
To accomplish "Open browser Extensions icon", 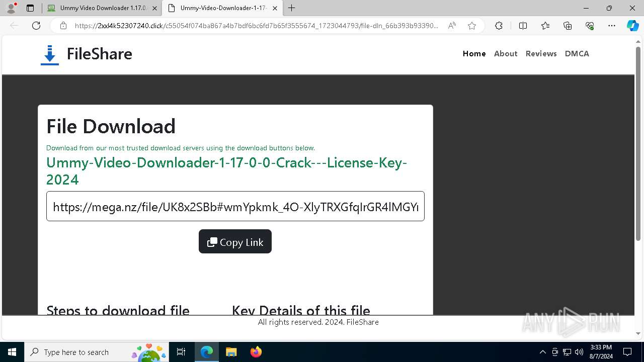I will coord(499,26).
